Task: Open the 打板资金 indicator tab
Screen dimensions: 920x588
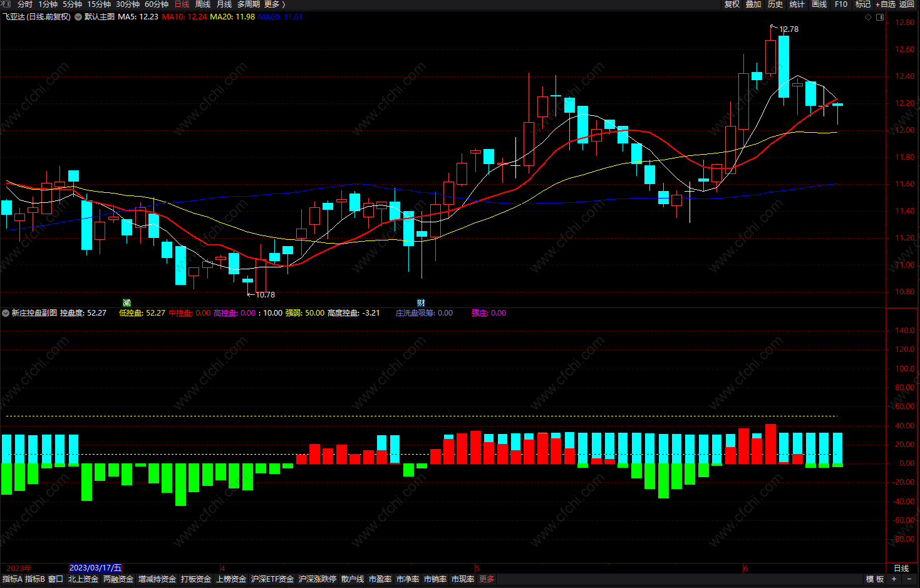Action: [x=196, y=579]
